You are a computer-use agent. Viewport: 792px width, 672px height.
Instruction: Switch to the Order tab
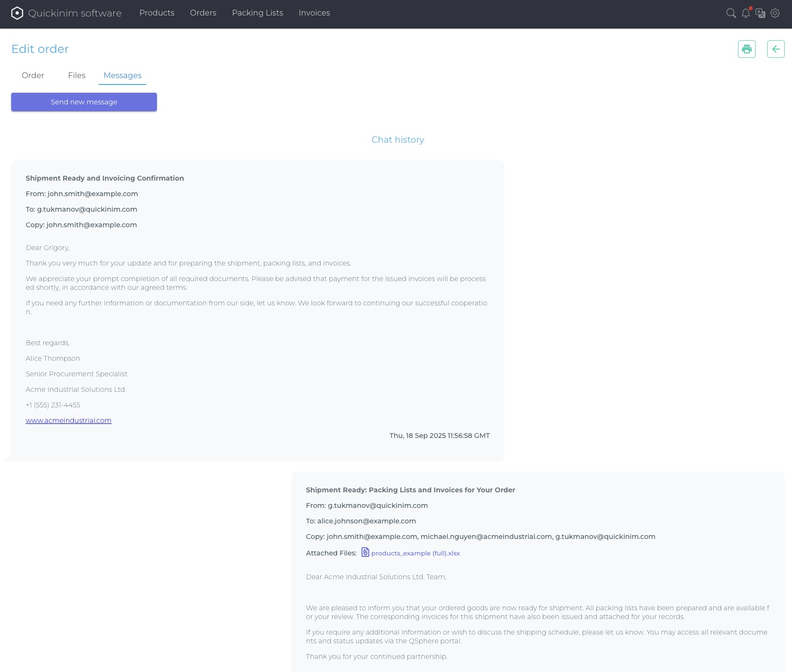click(x=33, y=76)
